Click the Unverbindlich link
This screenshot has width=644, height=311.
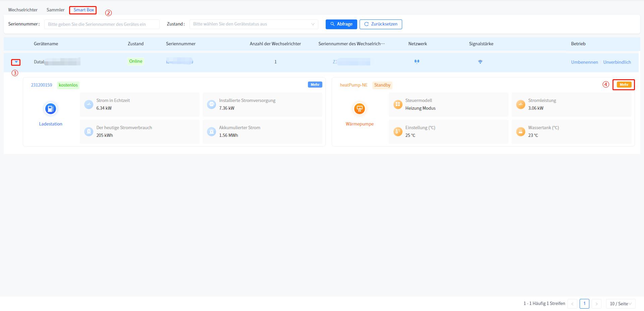617,62
